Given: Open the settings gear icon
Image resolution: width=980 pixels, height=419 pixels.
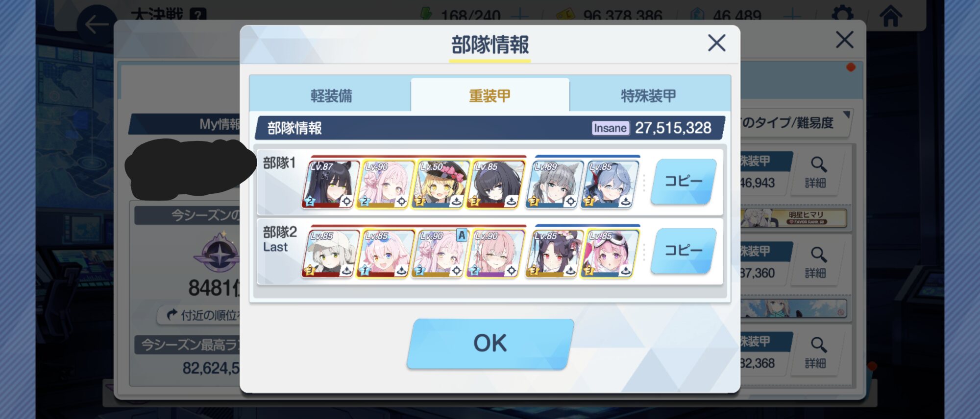Looking at the screenshot, I should tap(842, 13).
